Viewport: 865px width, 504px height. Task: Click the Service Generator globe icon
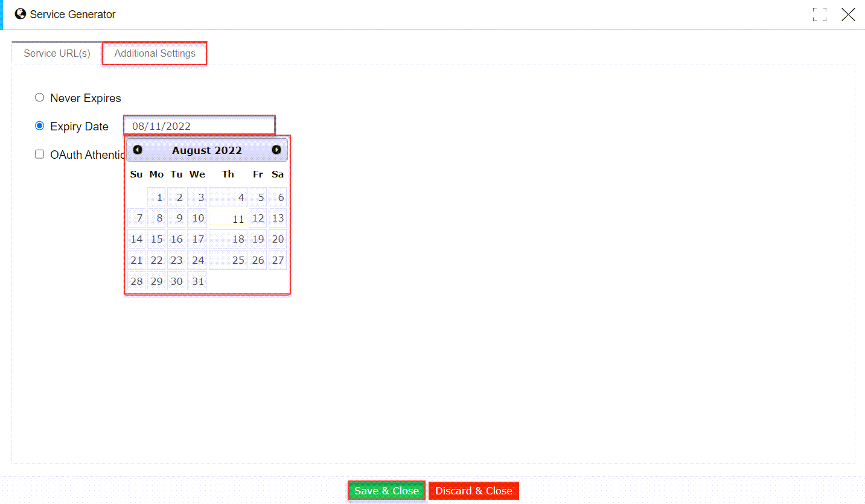(x=21, y=14)
